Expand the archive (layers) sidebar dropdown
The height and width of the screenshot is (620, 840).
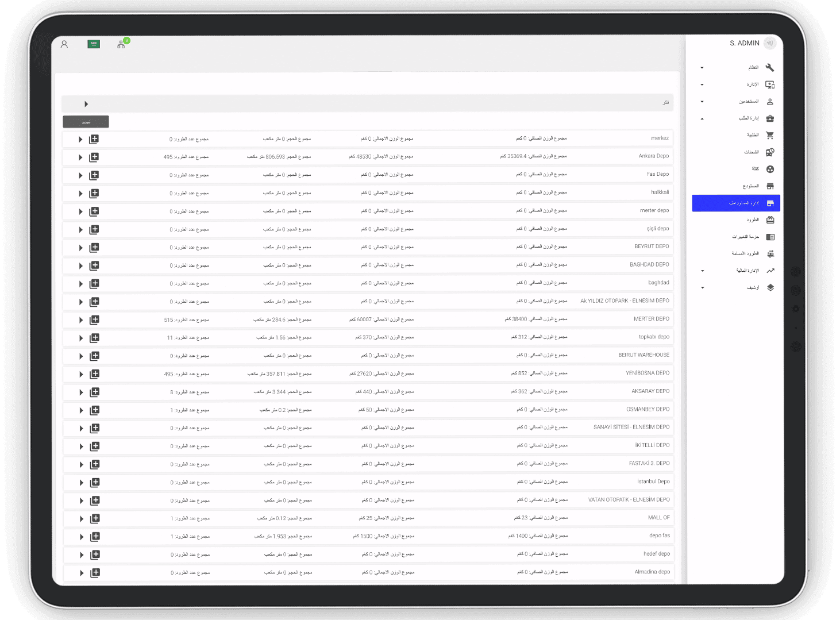[702, 288]
